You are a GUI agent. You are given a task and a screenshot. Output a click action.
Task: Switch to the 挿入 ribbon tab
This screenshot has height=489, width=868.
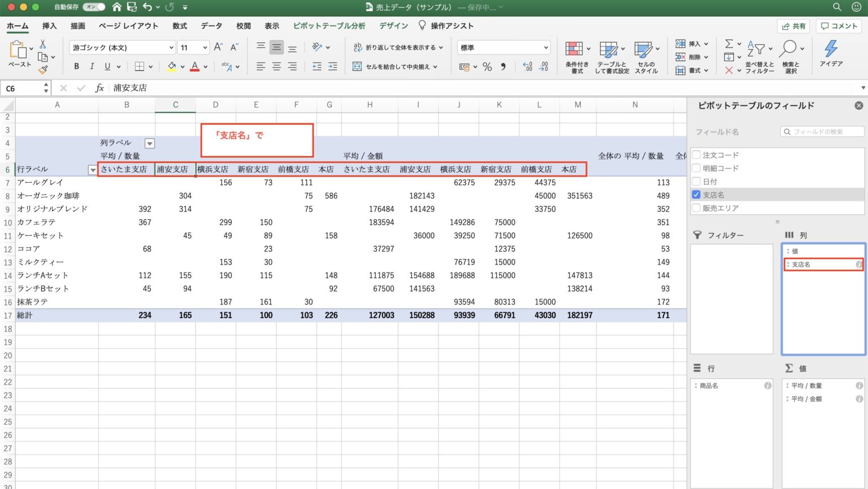pos(49,26)
